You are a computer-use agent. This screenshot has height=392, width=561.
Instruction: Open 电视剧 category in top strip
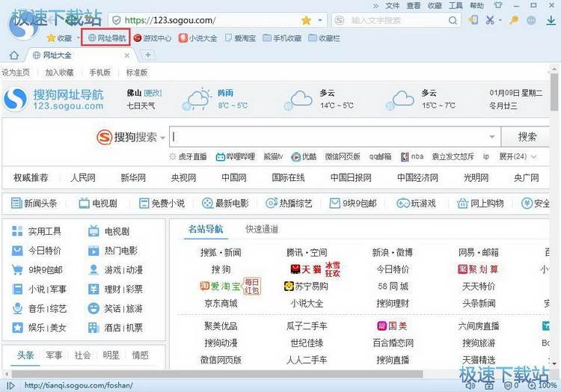coord(98,203)
